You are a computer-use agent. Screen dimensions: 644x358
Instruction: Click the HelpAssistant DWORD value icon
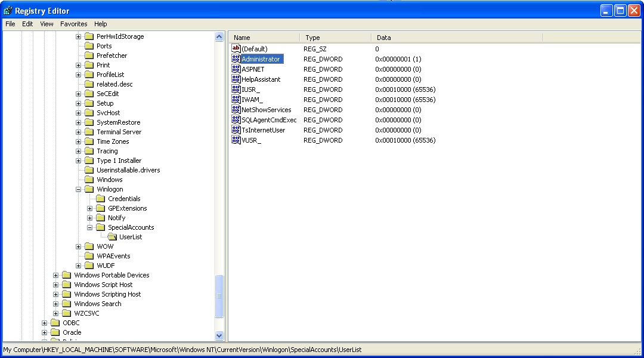(x=236, y=79)
